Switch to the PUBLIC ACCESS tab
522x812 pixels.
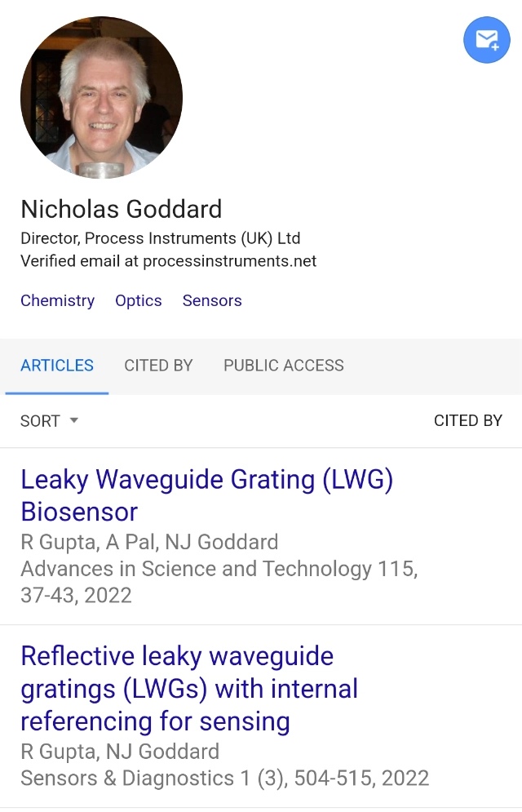click(284, 366)
